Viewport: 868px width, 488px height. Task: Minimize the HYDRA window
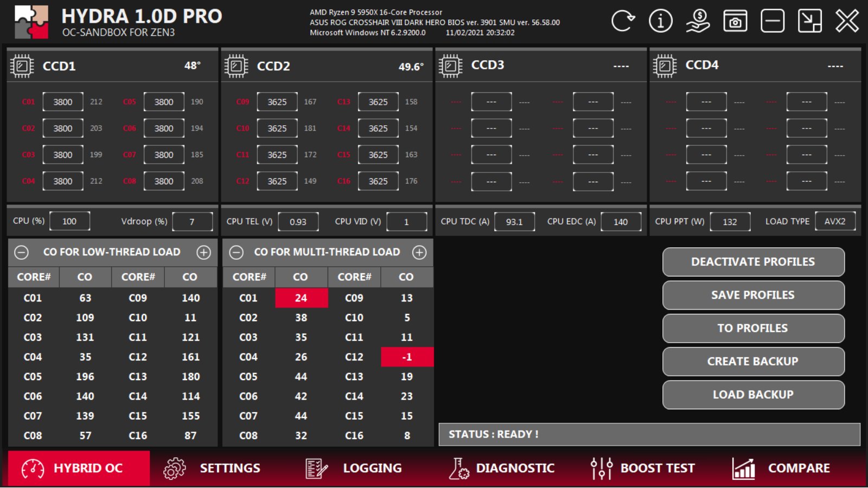click(x=773, y=21)
